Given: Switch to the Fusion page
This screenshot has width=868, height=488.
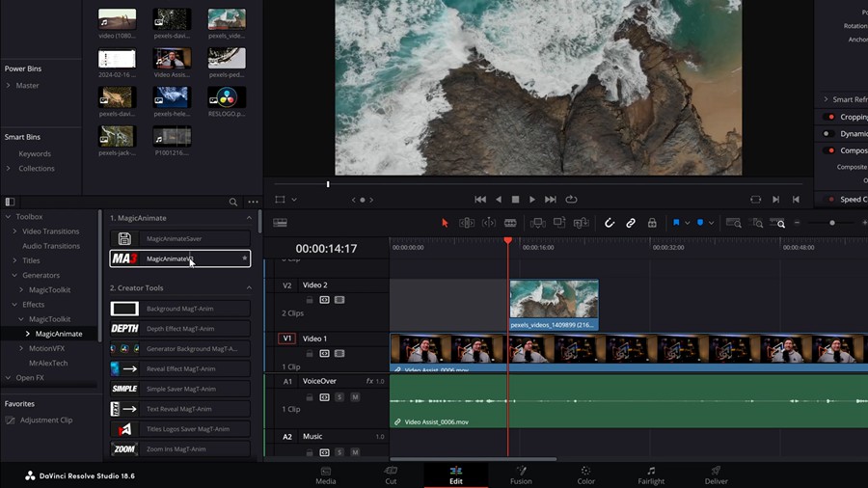Looking at the screenshot, I should [x=521, y=475].
